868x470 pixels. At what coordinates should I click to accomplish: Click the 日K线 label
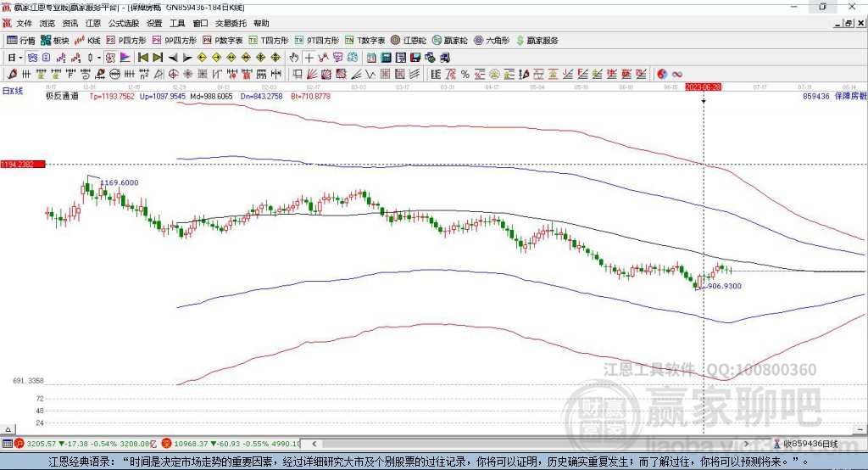tap(13, 91)
